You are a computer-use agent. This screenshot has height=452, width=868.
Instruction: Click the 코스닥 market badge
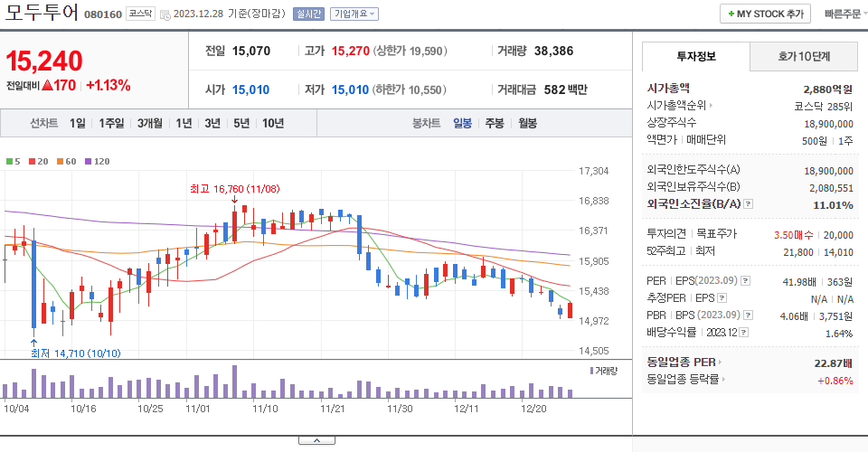[x=141, y=14]
